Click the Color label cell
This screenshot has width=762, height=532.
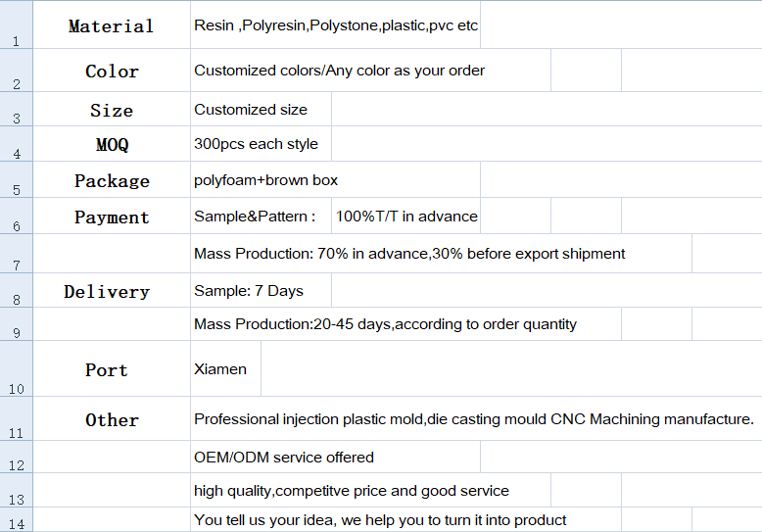coord(112,70)
